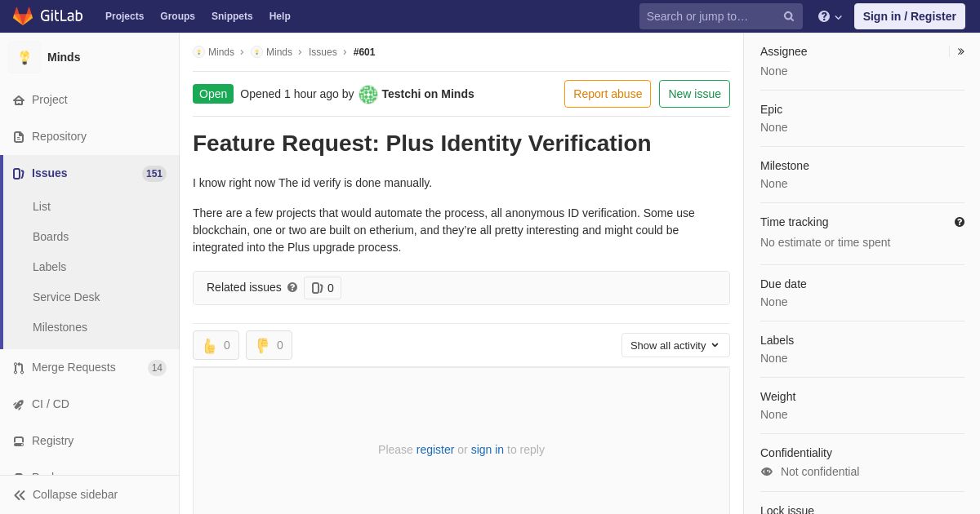Click the Time tracking help icon
The width and height of the screenshot is (980, 514).
coord(960,222)
